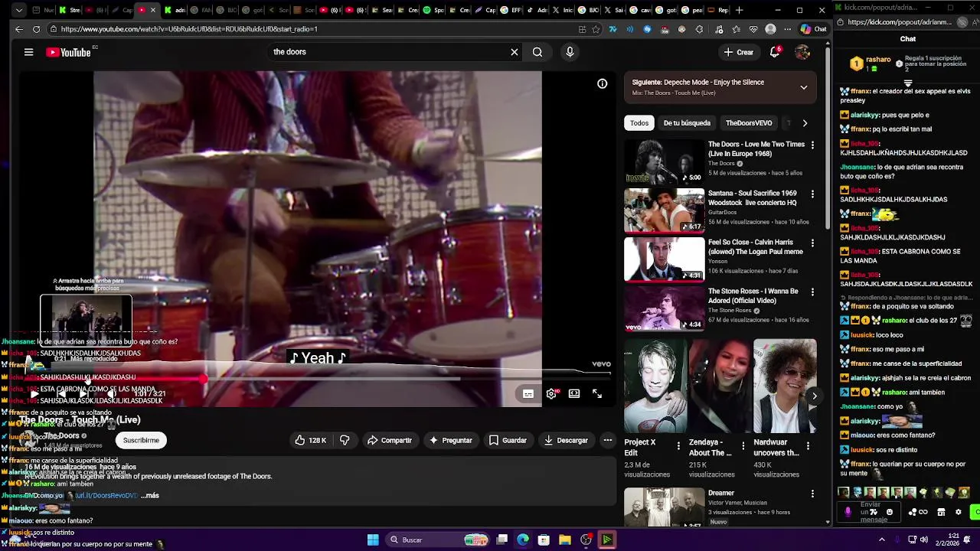Show hidden system tray icons
Image resolution: width=980 pixels, height=551 pixels.
coord(881,540)
